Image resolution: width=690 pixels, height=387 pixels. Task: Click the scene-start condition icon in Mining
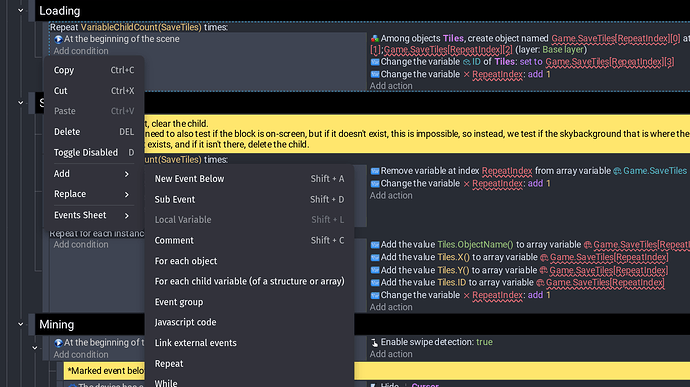[x=58, y=343]
